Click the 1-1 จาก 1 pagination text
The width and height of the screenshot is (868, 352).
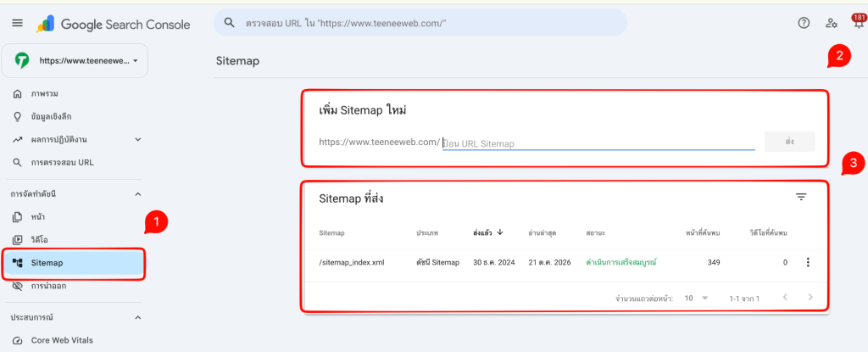[744, 299]
